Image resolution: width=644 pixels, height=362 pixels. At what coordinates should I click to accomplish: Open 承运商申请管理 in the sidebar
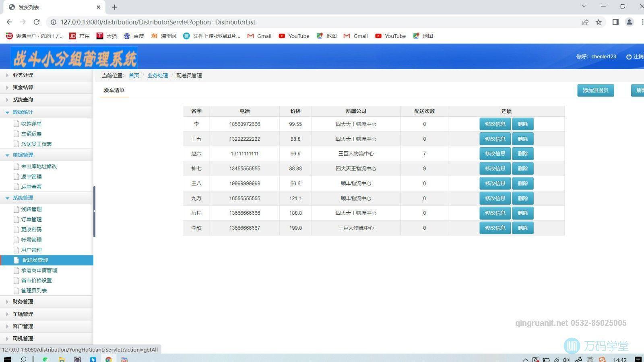(x=39, y=270)
